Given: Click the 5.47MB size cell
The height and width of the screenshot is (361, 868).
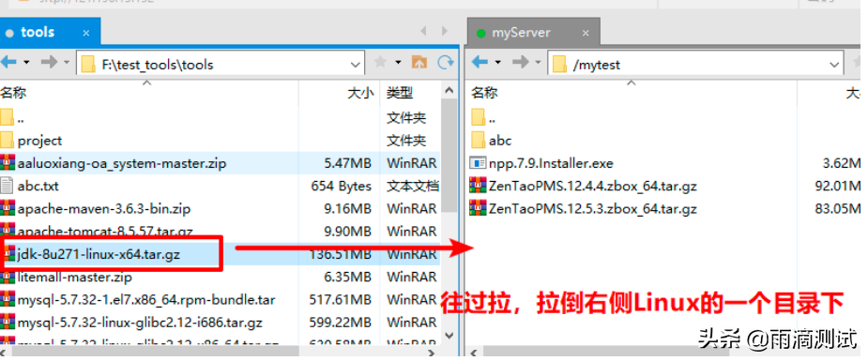Looking at the screenshot, I should (348, 163).
